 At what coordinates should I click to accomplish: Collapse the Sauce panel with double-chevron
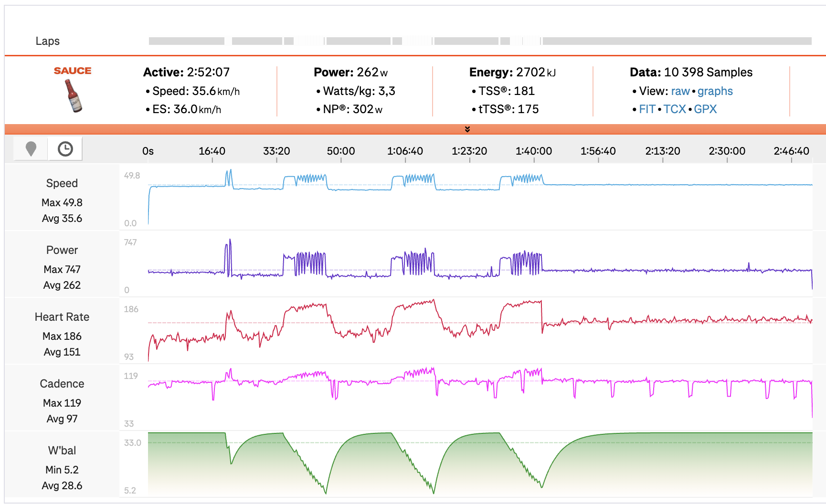point(467,129)
